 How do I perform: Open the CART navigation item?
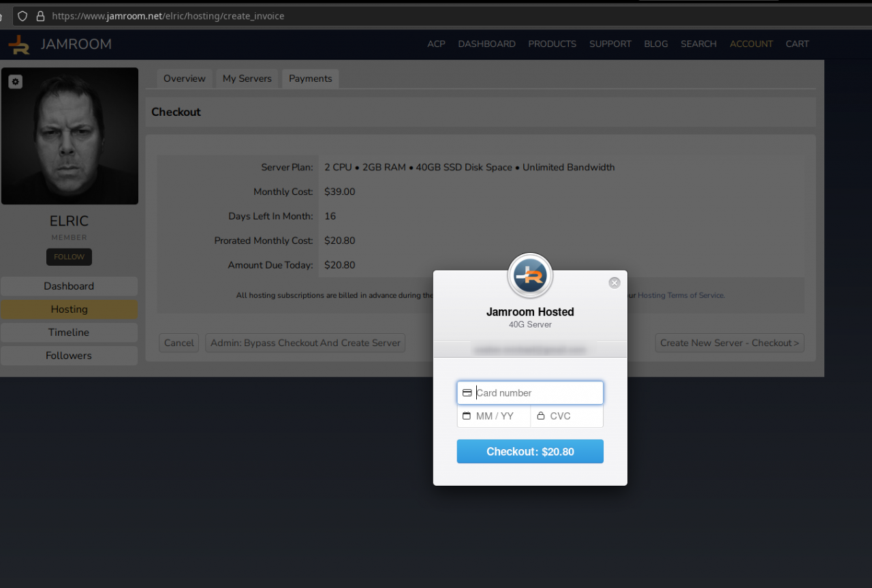click(797, 44)
